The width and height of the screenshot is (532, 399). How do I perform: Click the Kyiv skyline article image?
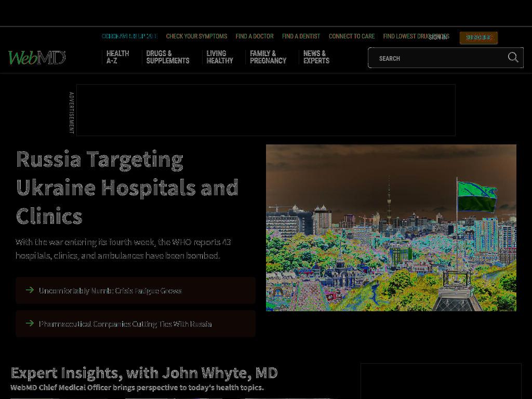pos(391,228)
